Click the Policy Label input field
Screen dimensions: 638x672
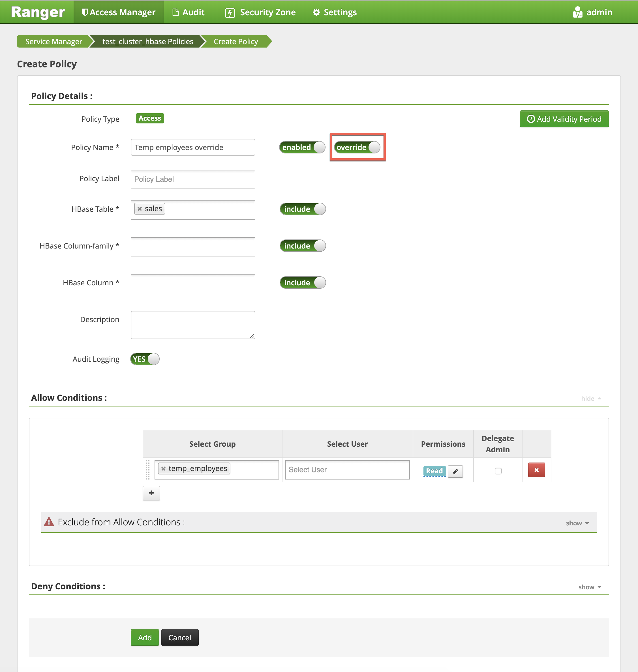coord(192,179)
